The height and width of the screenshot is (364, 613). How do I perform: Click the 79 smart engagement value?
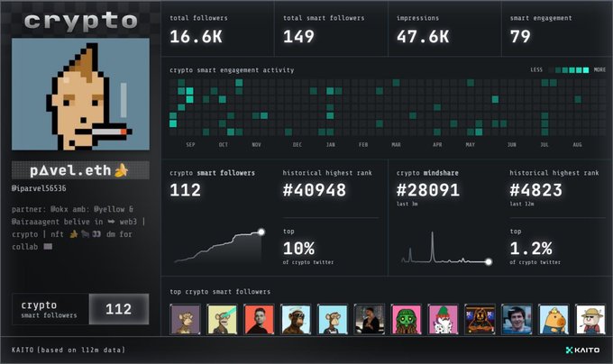pyautogui.click(x=520, y=37)
